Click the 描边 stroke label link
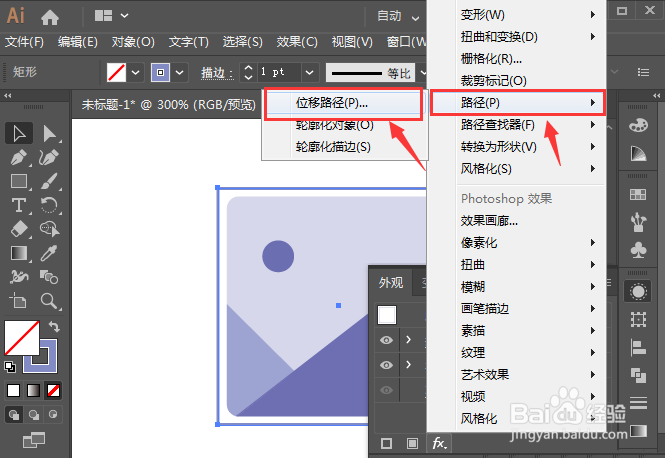 [217, 73]
